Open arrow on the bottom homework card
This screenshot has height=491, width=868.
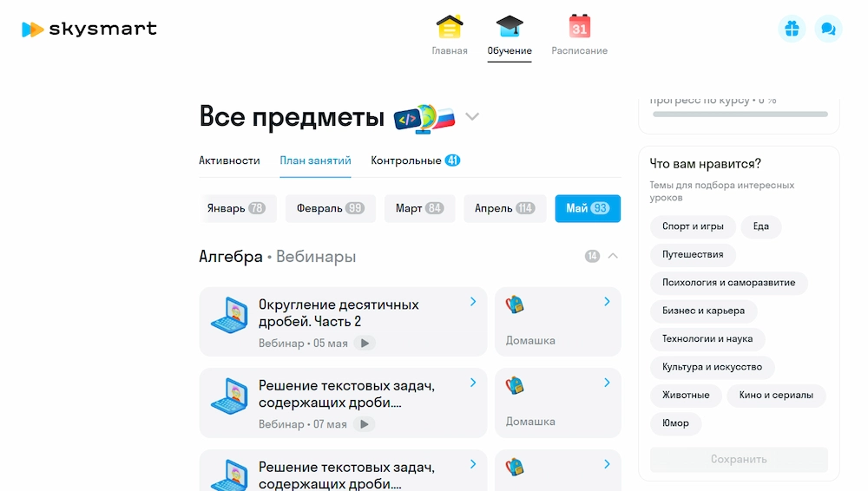[x=608, y=464]
